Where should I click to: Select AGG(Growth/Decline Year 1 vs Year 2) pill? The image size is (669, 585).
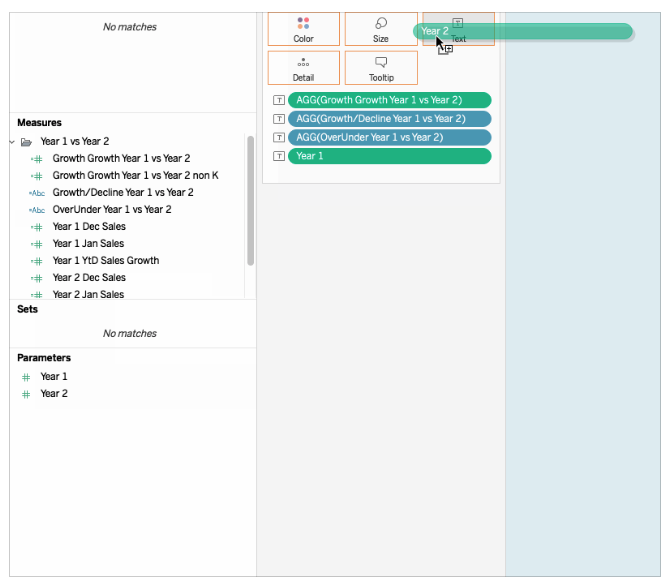click(x=388, y=119)
